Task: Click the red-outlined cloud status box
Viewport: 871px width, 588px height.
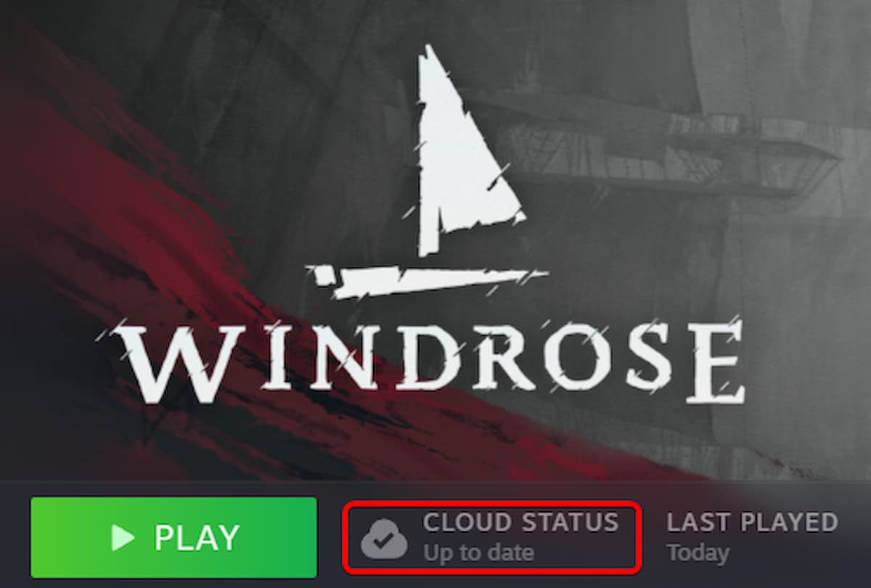Action: (491, 537)
